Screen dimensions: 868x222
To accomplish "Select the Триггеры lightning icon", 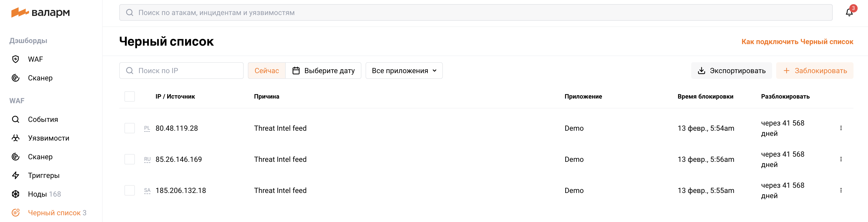I will pyautogui.click(x=15, y=175).
